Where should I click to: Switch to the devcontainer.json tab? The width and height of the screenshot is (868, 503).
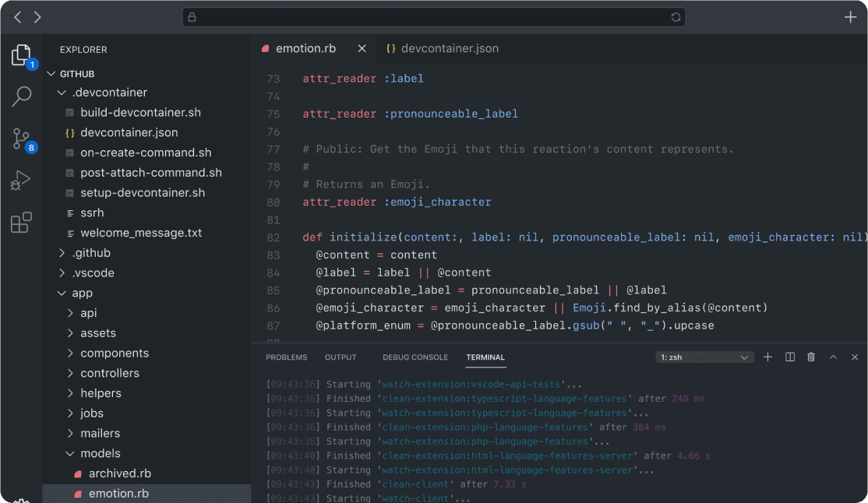click(442, 48)
